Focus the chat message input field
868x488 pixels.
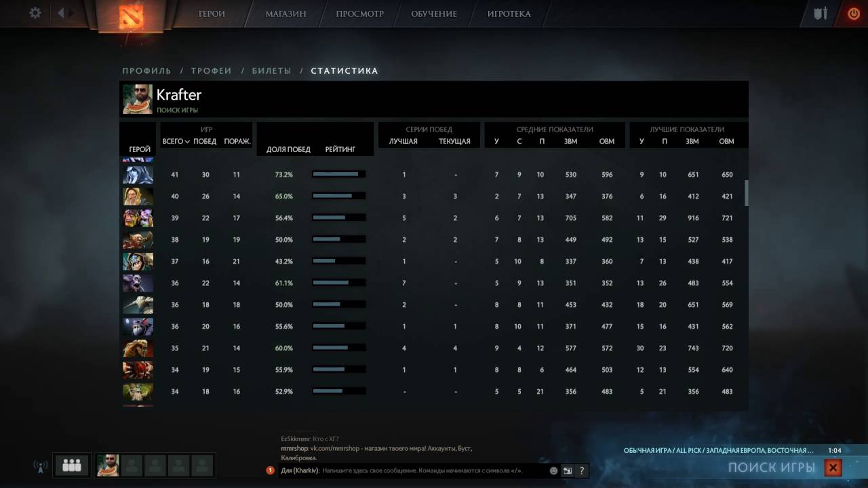pos(434,470)
